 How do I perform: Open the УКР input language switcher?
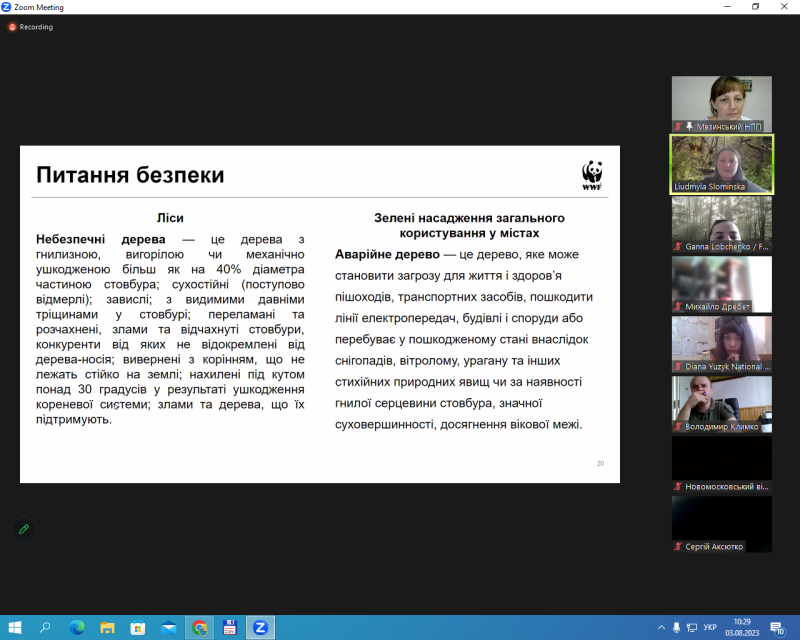pos(710,627)
